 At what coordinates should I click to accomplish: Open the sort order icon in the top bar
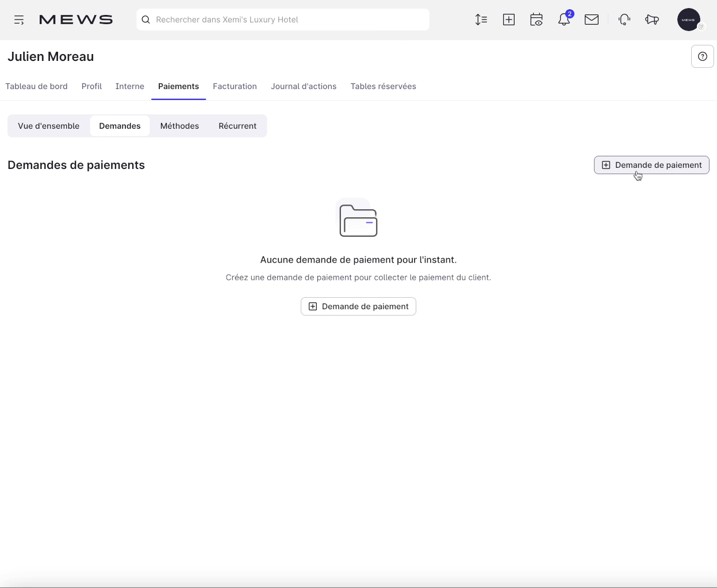(x=481, y=20)
